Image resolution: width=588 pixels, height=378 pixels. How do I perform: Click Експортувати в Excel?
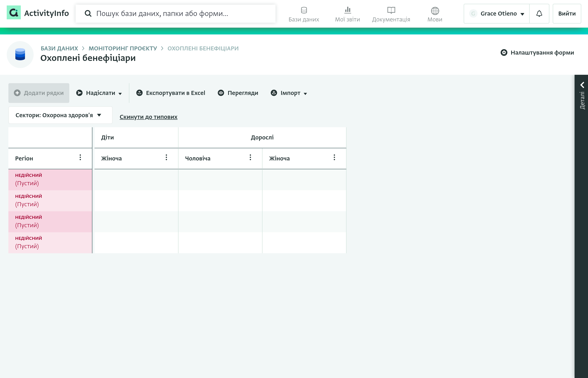pos(171,93)
